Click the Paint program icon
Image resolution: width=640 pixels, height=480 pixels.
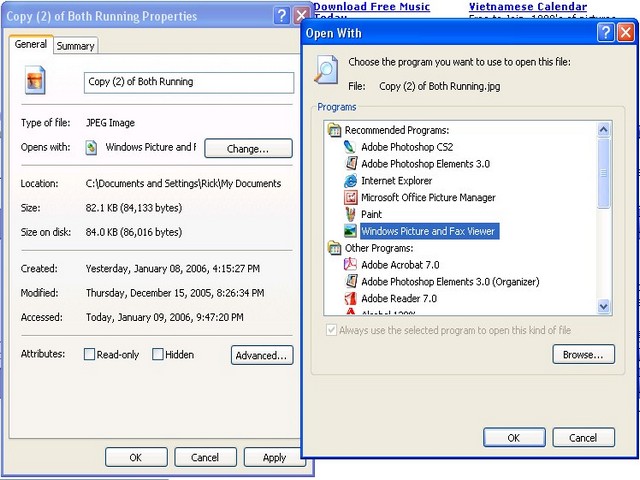pos(351,214)
